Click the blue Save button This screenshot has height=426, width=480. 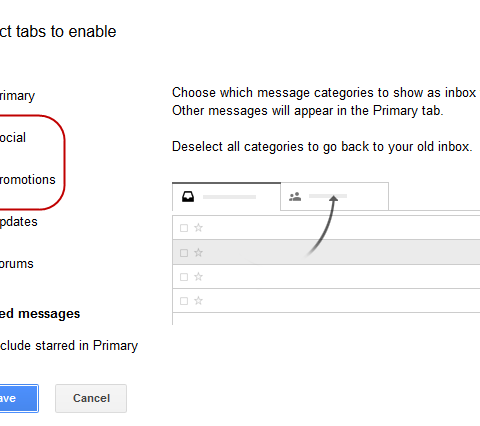[19, 398]
